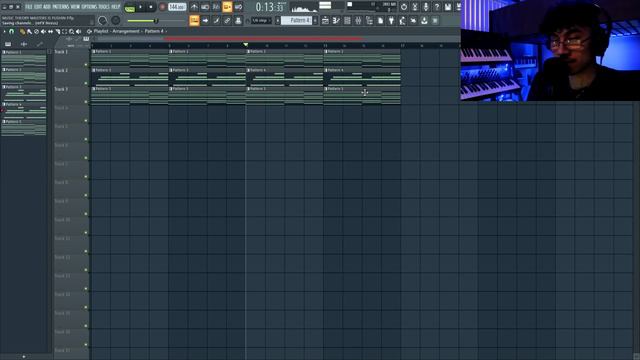The image size is (640, 360).
Task: Open the Channel rack icon
Action: [x=347, y=20]
